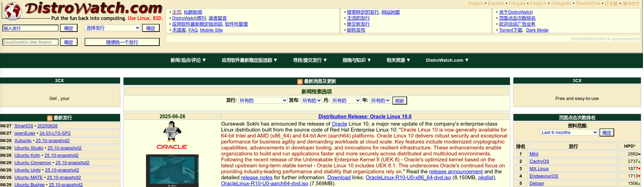The height and width of the screenshot is (187, 644).
Task: Open the 主页 home link
Action: 177,12
